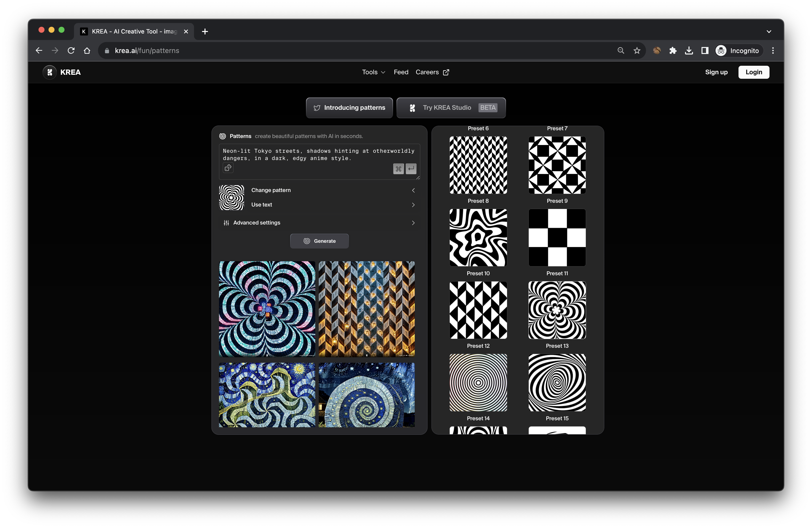This screenshot has height=528, width=812.
Task: Open the browser extensions puzzle icon
Action: coord(673,51)
